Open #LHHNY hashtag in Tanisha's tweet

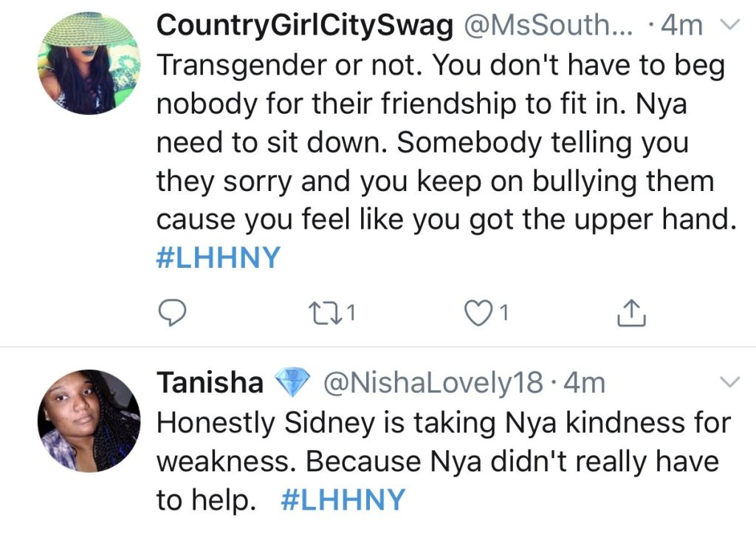click(x=343, y=499)
